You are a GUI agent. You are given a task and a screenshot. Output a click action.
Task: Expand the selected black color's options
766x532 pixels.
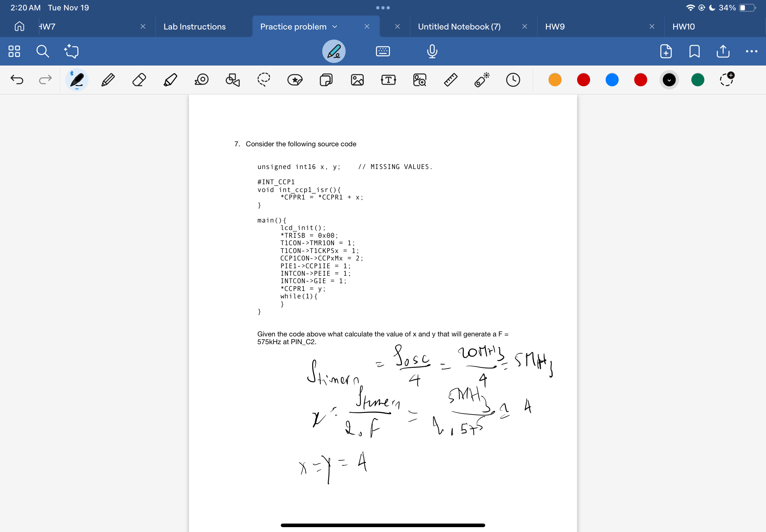tap(669, 79)
